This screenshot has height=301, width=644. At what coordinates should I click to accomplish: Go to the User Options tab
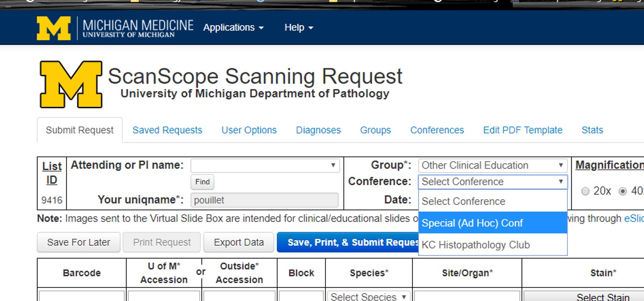click(249, 130)
